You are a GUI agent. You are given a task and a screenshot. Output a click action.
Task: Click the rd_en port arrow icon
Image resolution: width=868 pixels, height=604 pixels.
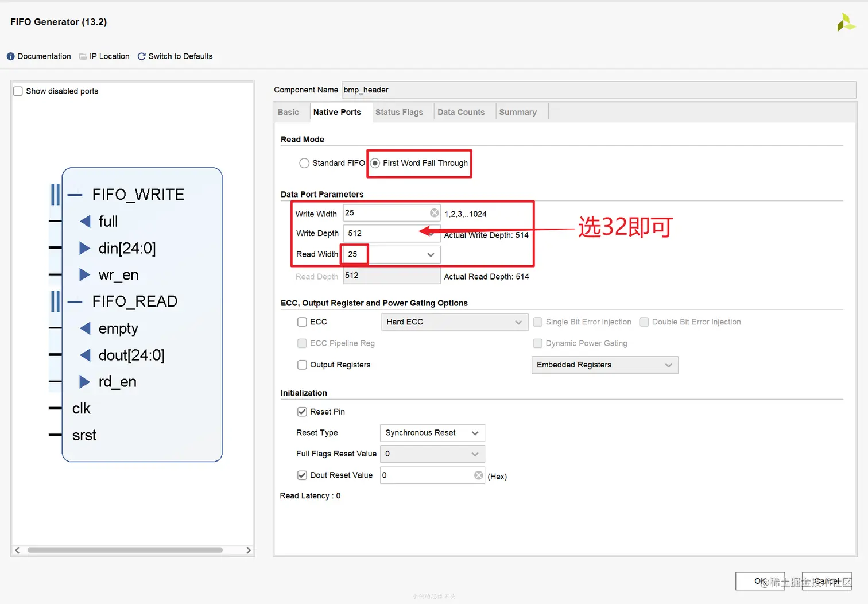click(84, 382)
